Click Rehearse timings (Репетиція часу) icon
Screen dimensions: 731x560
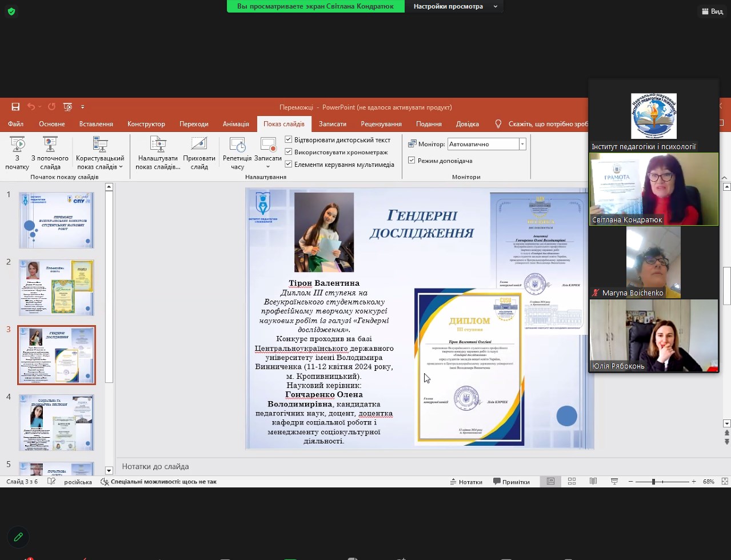237,145
